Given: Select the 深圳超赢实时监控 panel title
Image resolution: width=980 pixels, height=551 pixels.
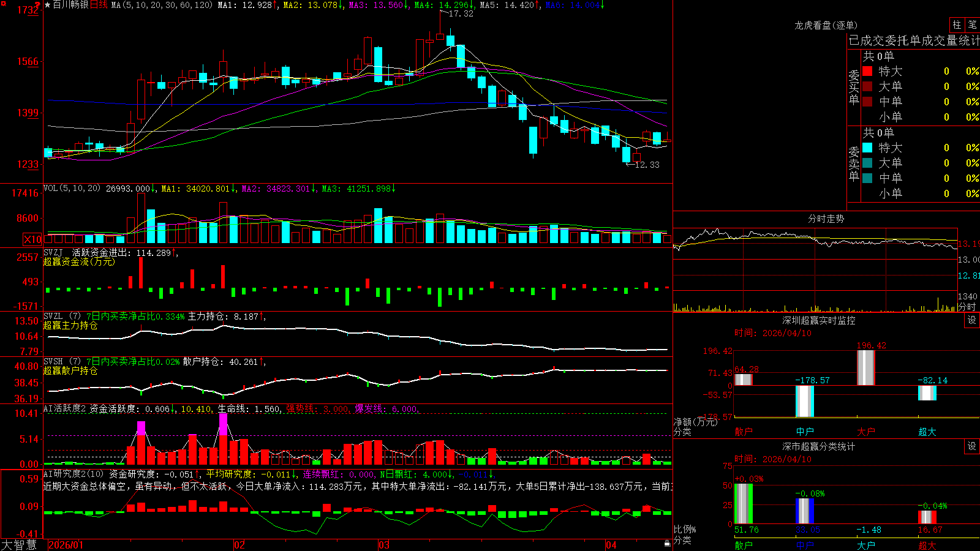Looking at the screenshot, I should click(x=819, y=320).
